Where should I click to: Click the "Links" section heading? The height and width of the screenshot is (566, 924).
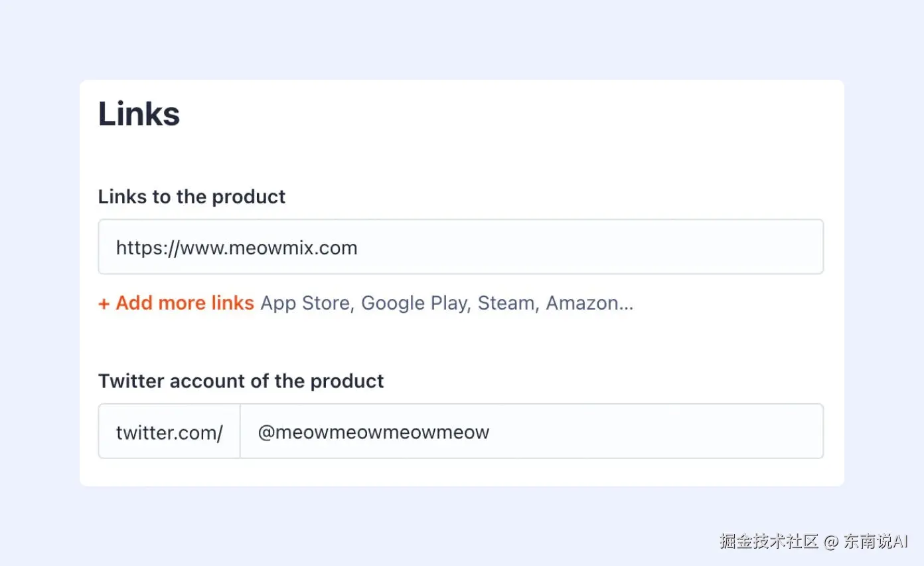tap(139, 114)
